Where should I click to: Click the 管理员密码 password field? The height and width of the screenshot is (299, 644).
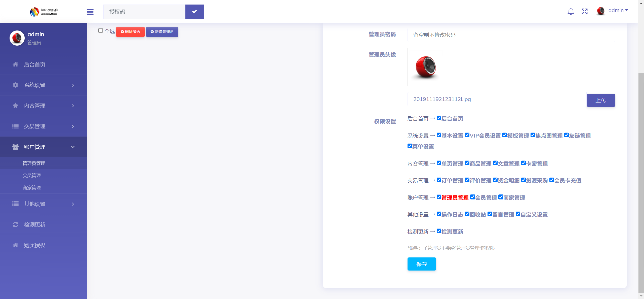pos(511,35)
